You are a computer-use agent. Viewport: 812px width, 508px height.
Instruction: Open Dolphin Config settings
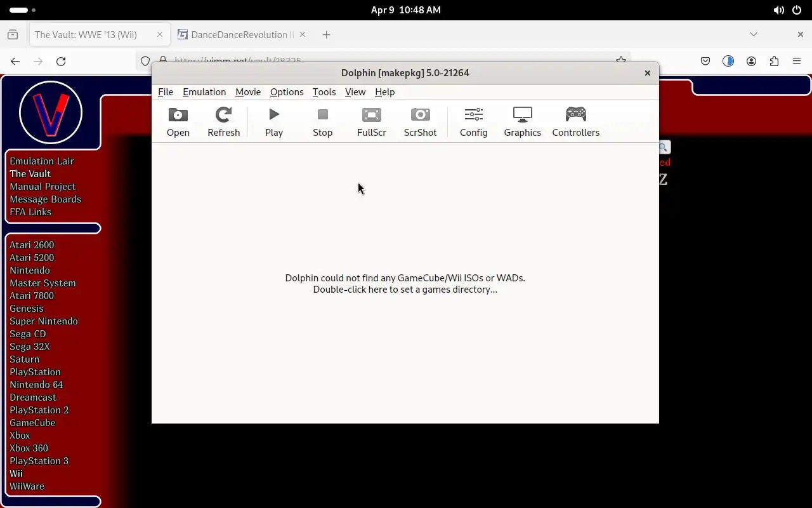pos(473,122)
